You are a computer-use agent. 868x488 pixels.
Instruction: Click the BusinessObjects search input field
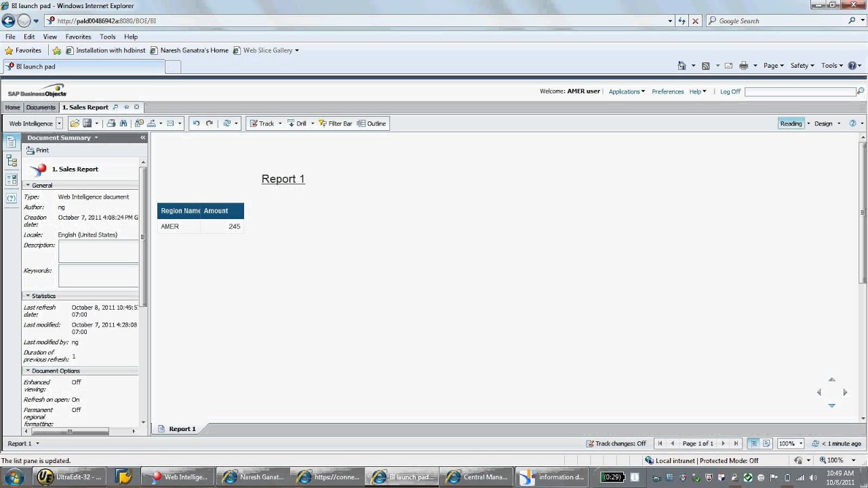(x=800, y=91)
